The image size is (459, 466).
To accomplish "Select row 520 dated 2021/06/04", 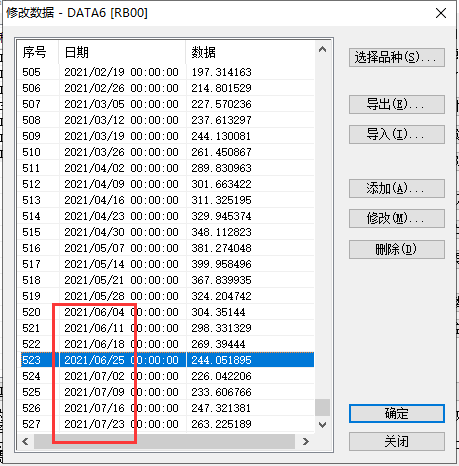I will [166, 312].
